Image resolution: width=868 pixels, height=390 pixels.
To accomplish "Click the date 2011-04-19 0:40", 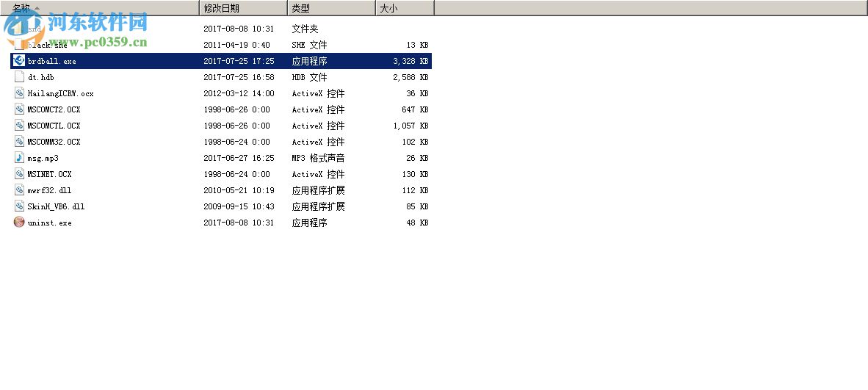I will point(236,45).
